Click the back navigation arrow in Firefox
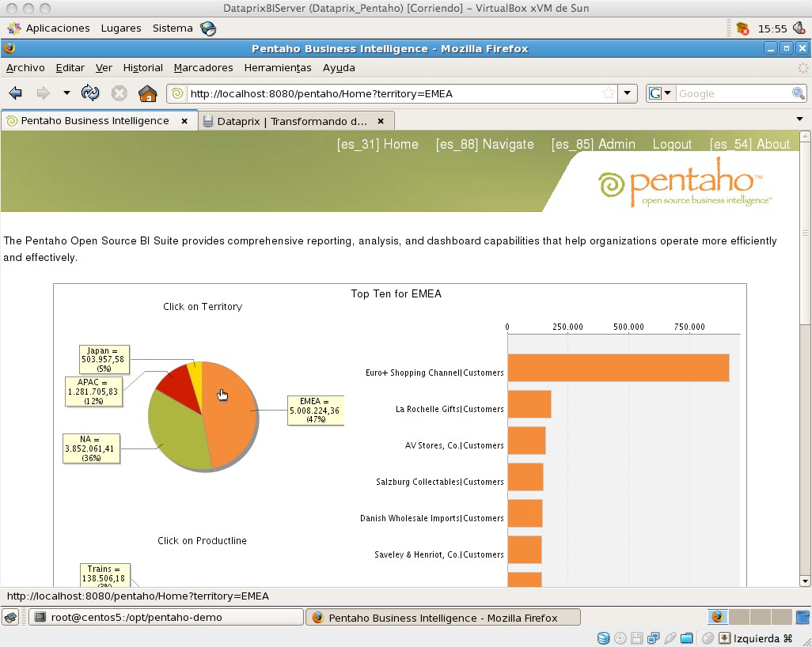812x647 pixels. click(x=14, y=93)
